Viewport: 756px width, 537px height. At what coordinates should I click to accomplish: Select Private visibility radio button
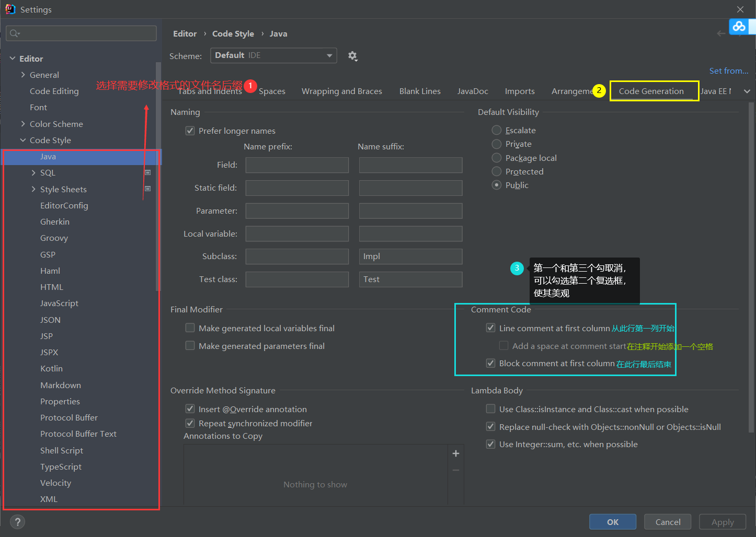(x=497, y=144)
